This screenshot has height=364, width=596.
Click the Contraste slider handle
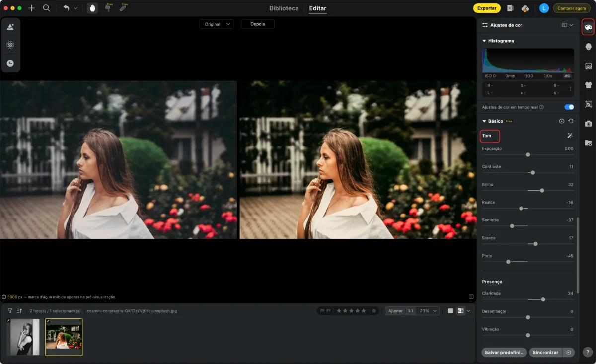(x=533, y=173)
